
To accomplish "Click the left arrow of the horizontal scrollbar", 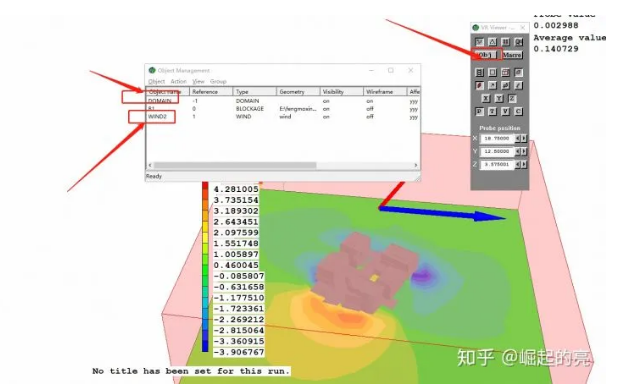I will 150,165.
